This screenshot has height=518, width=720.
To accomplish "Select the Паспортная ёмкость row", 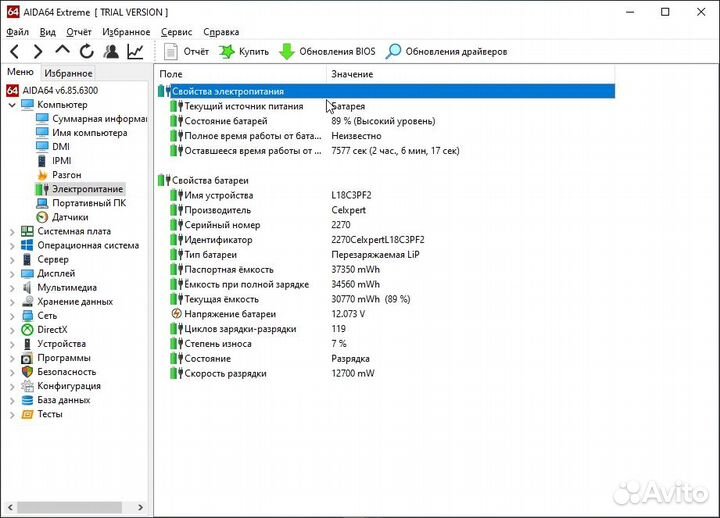I will [386, 269].
